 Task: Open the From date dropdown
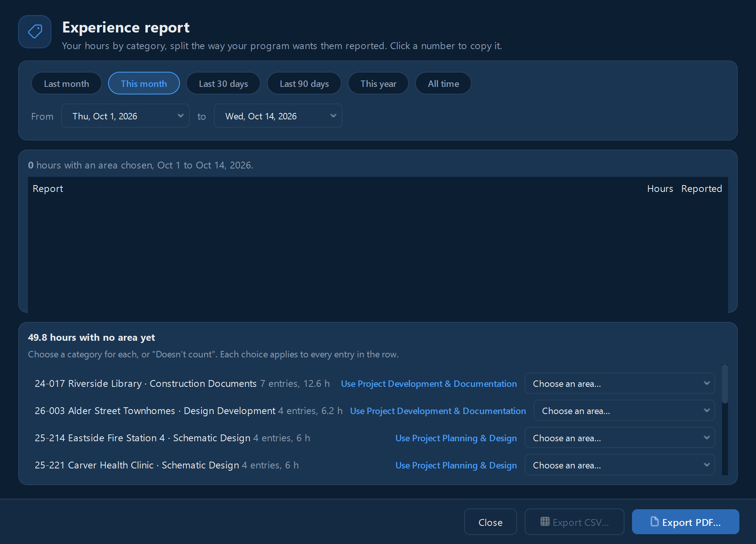pyautogui.click(x=125, y=116)
